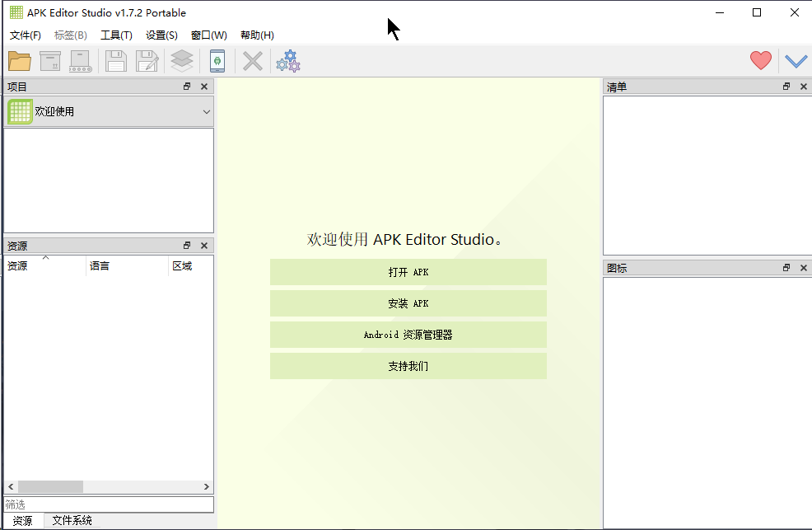Image resolution: width=812 pixels, height=530 pixels.
Task: Click the 支持我们 button
Action: pos(408,366)
